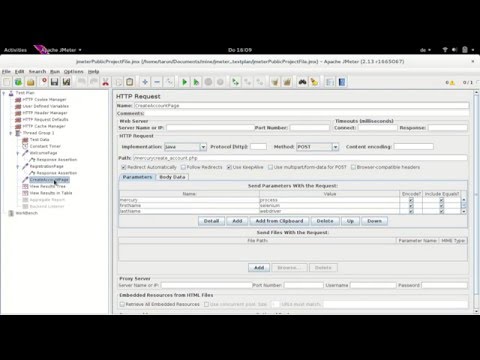
Task: Click the Collapse All minus icon
Action: (x=157, y=82)
